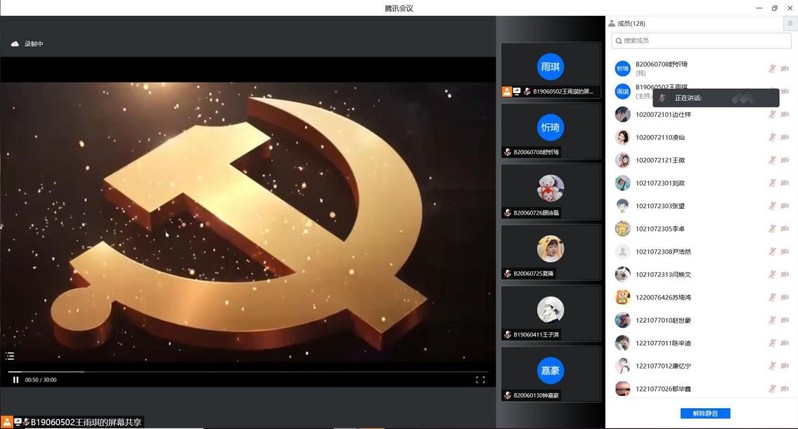This screenshot has width=798, height=429.
Task: Click the cloud recording icon (录制中)
Action: [15, 44]
